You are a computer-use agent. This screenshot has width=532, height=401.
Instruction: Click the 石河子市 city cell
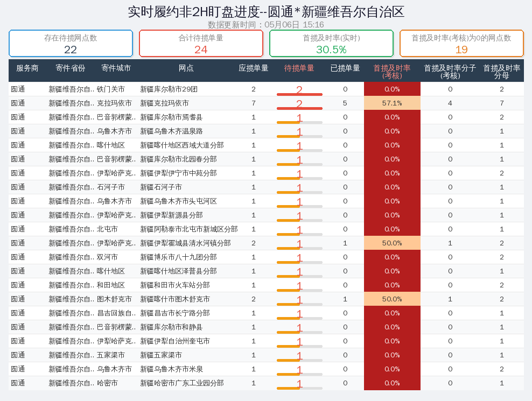(x=110, y=187)
